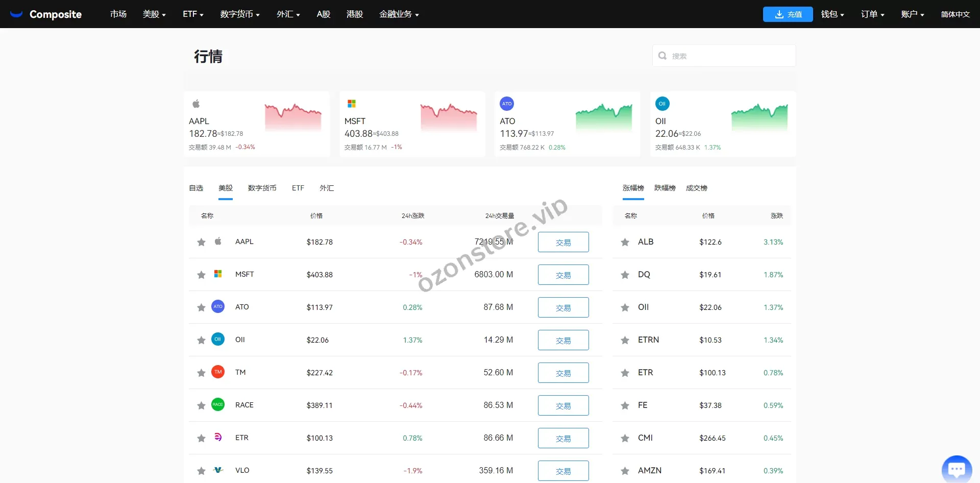Select the 跌幅榜 losers tab

pos(665,188)
